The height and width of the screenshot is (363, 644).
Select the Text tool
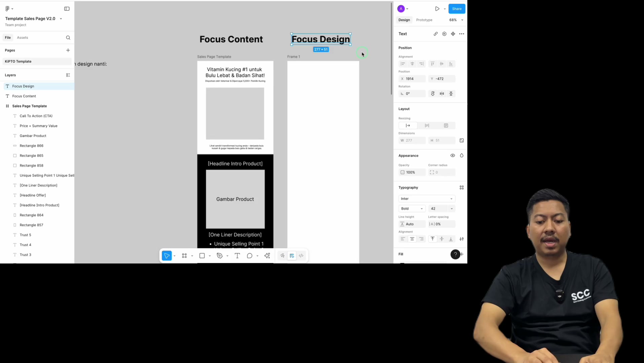pos(237,256)
